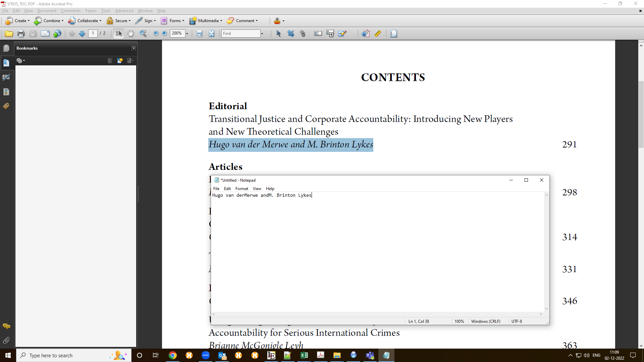
Task: Open the zoom percentage dropdown
Action: pos(187,33)
